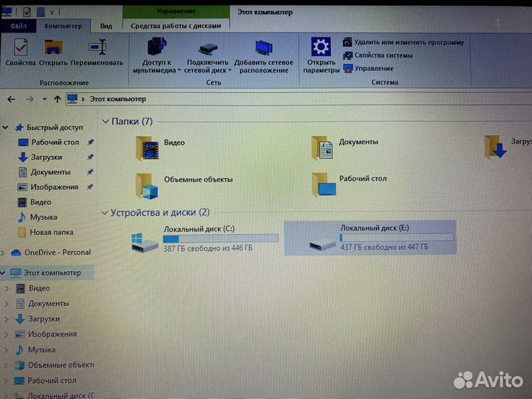
Task: Click quick access toolbar new folder icon
Action: click(41, 13)
